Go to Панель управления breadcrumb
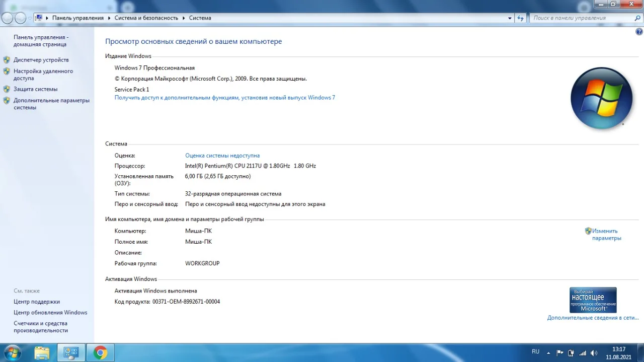Image resolution: width=644 pixels, height=362 pixels. [x=78, y=18]
